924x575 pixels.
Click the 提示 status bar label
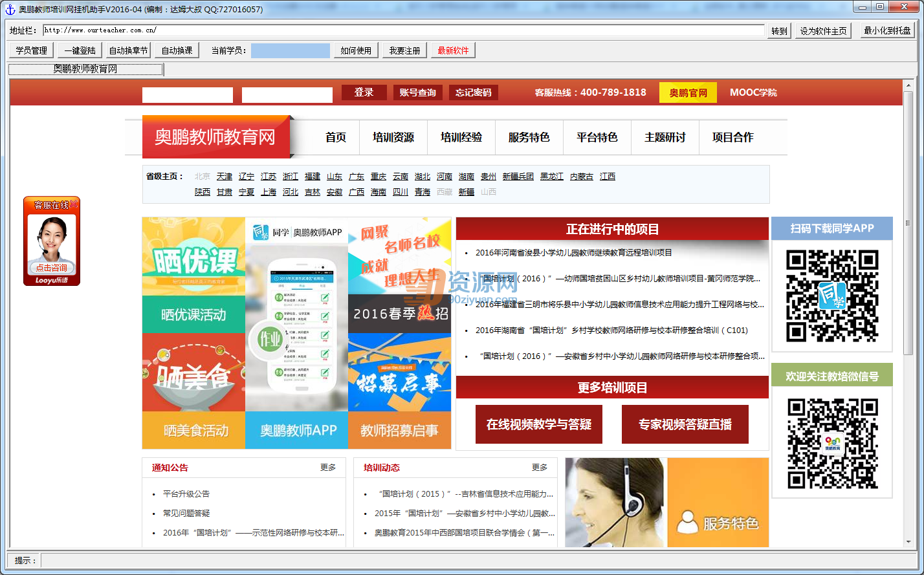(x=25, y=561)
